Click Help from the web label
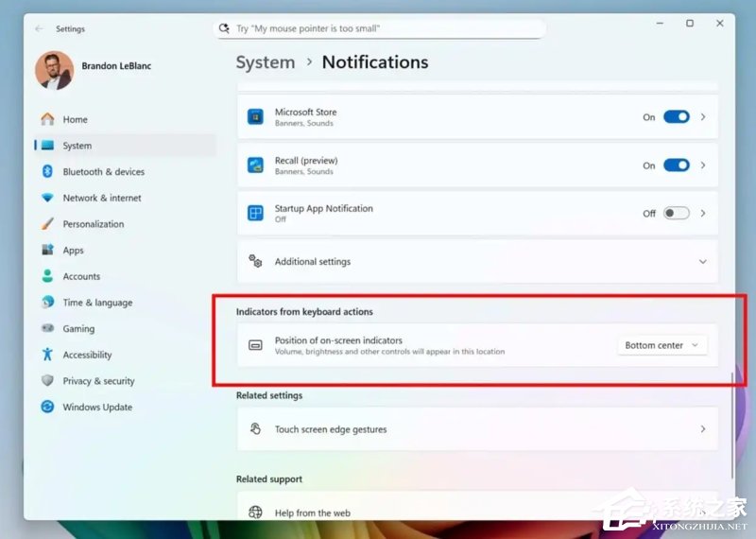This screenshot has width=756, height=539. tap(313, 513)
